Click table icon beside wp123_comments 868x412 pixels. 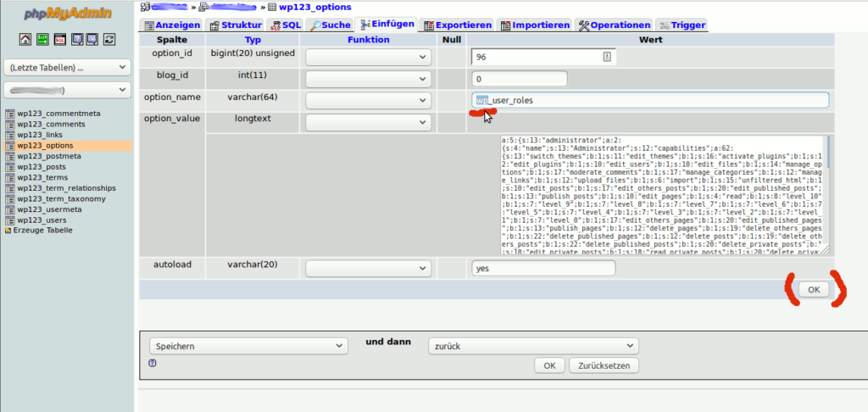click(x=9, y=124)
